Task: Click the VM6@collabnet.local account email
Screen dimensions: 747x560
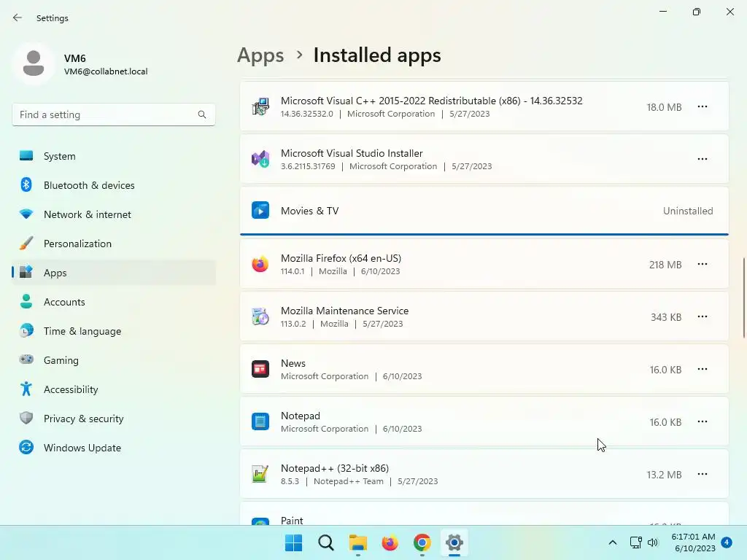Action: point(106,71)
